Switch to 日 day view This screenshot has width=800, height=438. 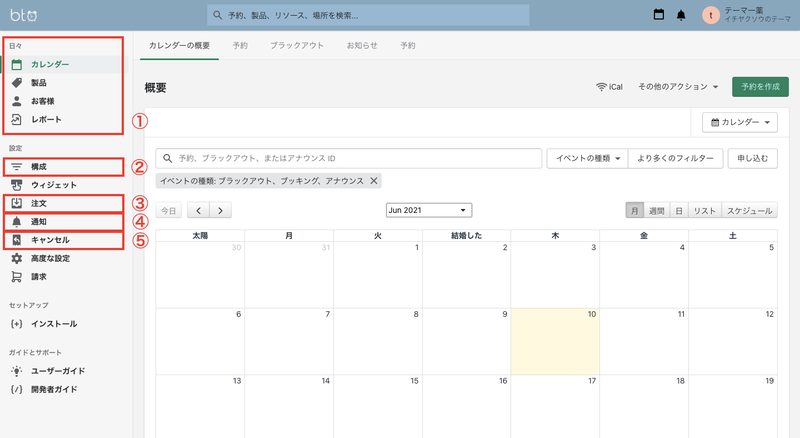[x=679, y=210]
